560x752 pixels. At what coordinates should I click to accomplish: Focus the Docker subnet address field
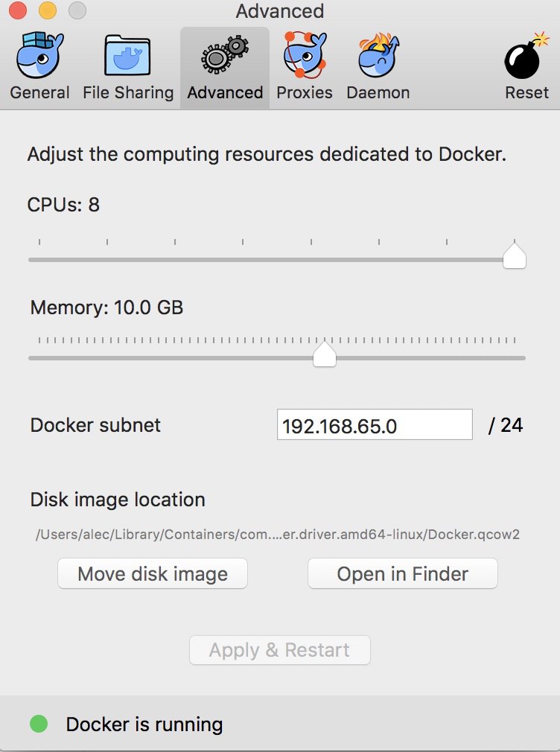click(375, 425)
